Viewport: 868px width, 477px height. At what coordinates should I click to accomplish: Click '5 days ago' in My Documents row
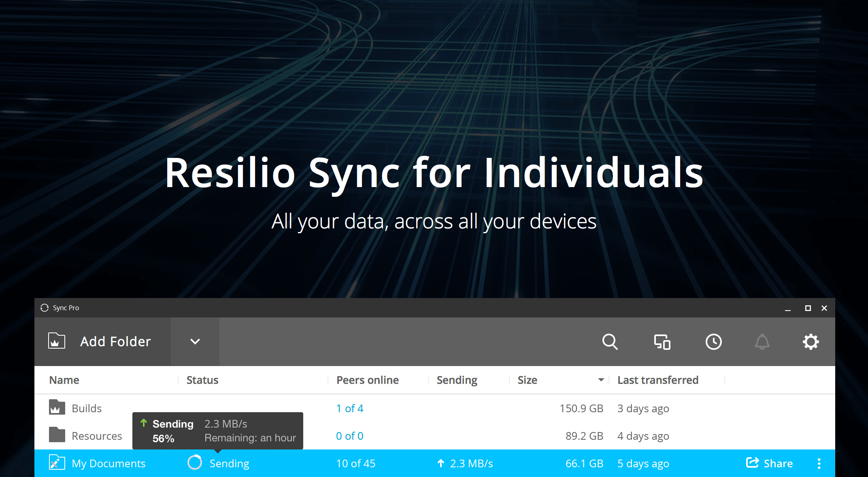pos(643,463)
